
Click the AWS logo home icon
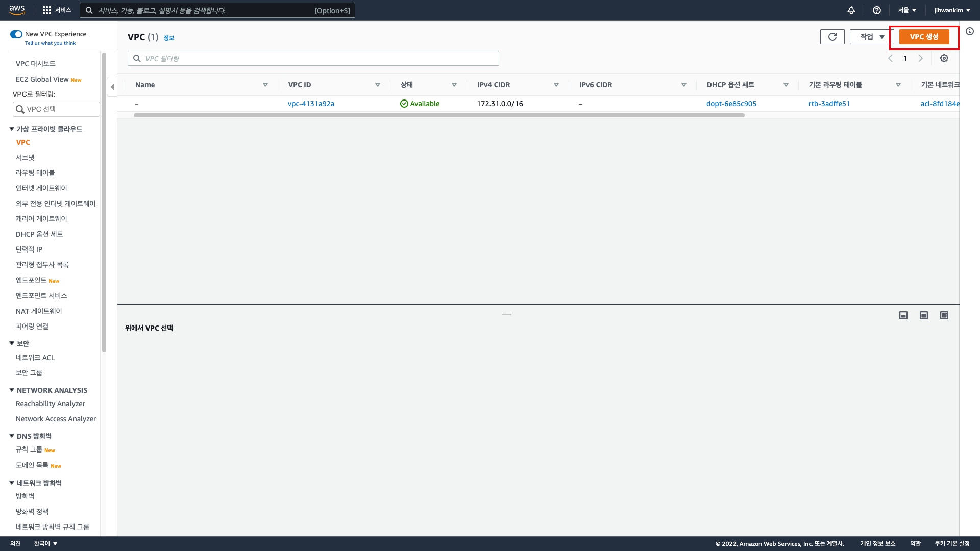17,10
